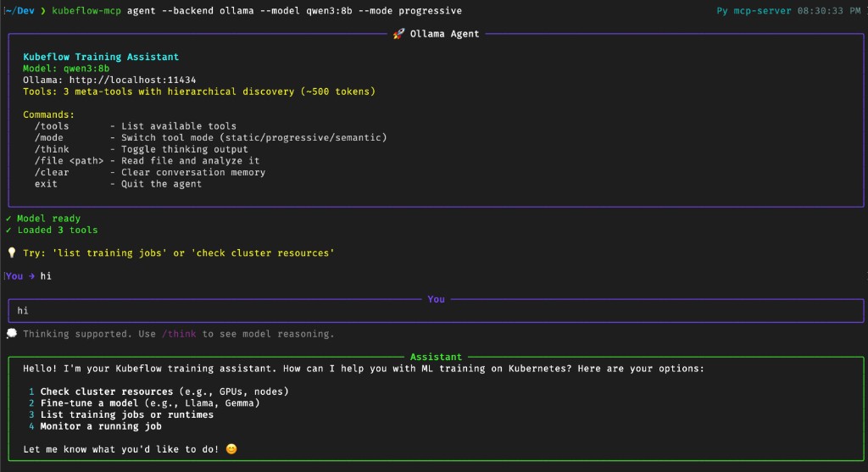Screen dimensions: 868x472
Task: Click the --mode progressive argument
Action: click(x=410, y=10)
